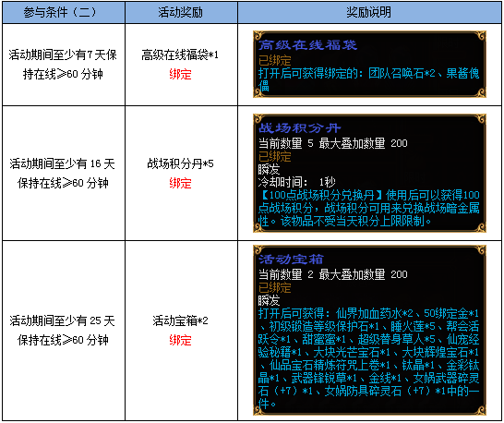Click the header cell "奖励说明"

(369, 13)
